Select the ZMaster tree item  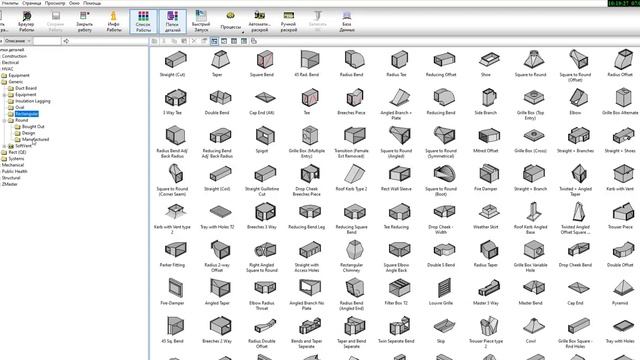pos(10,184)
